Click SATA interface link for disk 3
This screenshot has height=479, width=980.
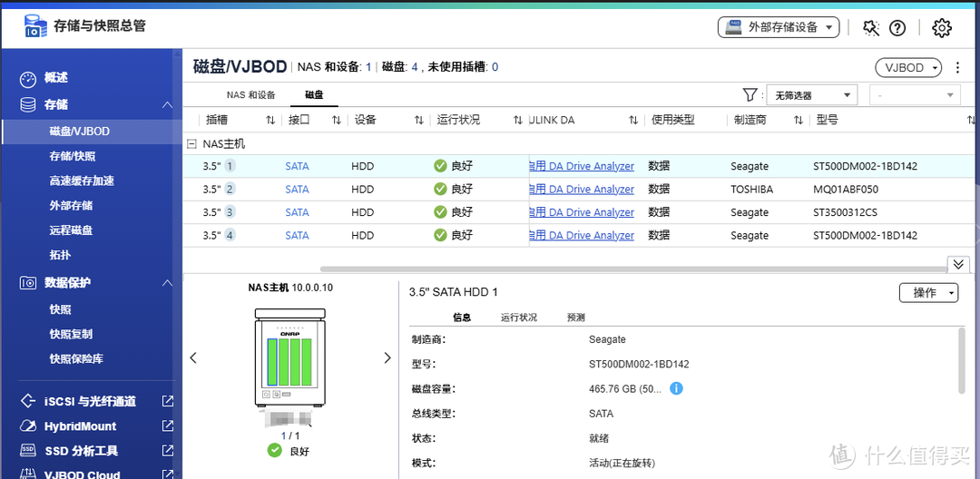(x=297, y=212)
